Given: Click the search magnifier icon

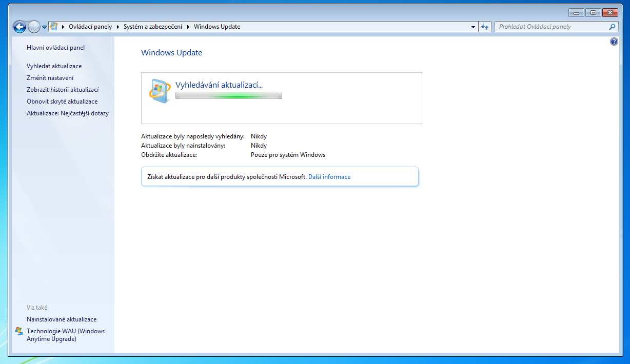Looking at the screenshot, I should [x=612, y=27].
